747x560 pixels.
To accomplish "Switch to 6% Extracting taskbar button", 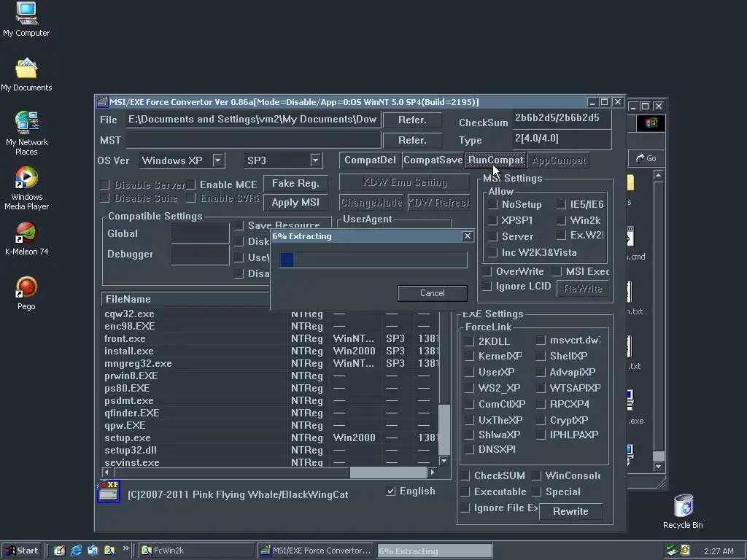I will coord(434,551).
